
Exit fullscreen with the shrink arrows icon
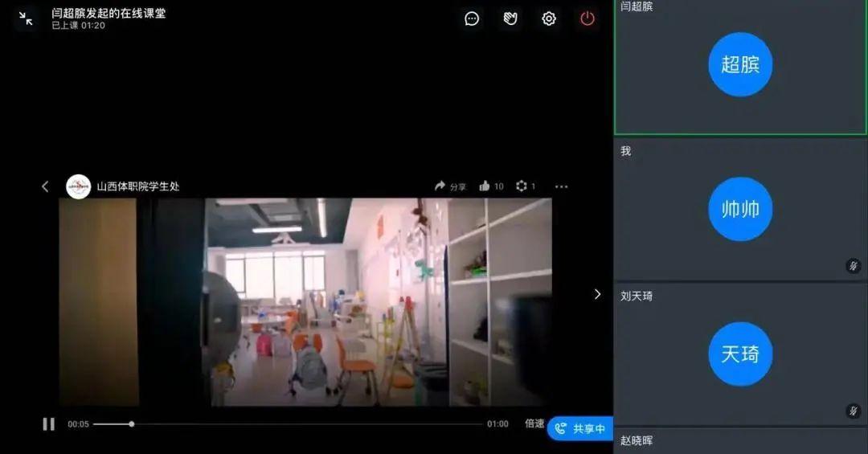(x=26, y=18)
